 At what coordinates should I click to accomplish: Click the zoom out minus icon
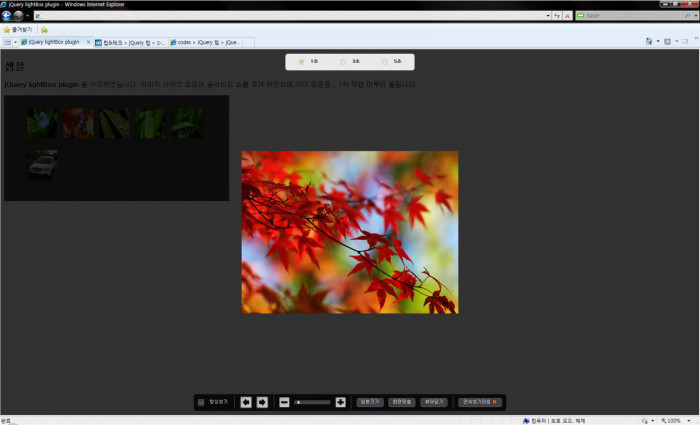click(285, 402)
